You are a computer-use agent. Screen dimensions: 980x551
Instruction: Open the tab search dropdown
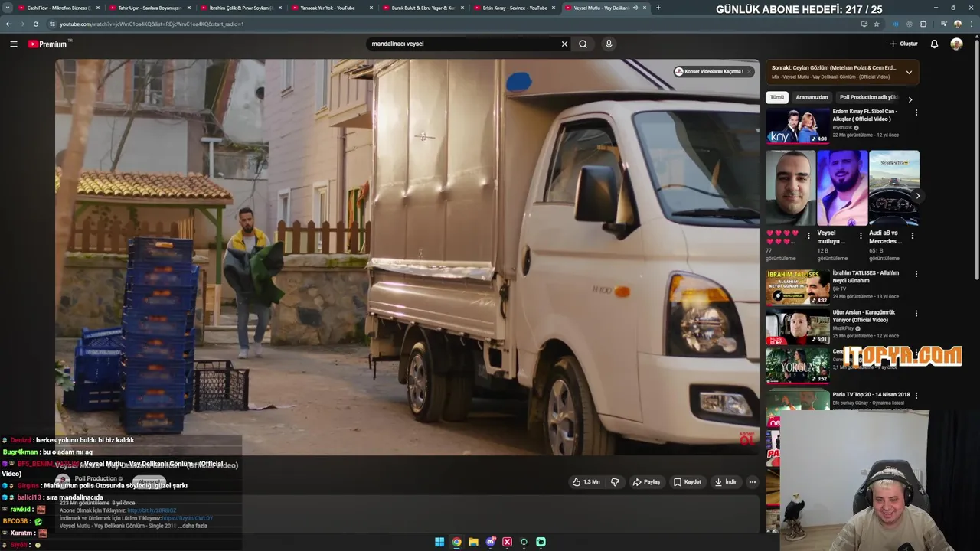[x=8, y=8]
